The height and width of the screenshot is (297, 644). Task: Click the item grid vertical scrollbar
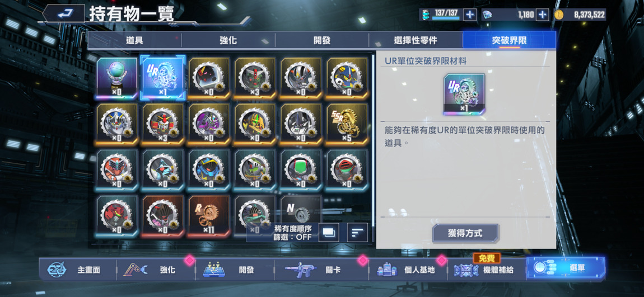(373, 139)
